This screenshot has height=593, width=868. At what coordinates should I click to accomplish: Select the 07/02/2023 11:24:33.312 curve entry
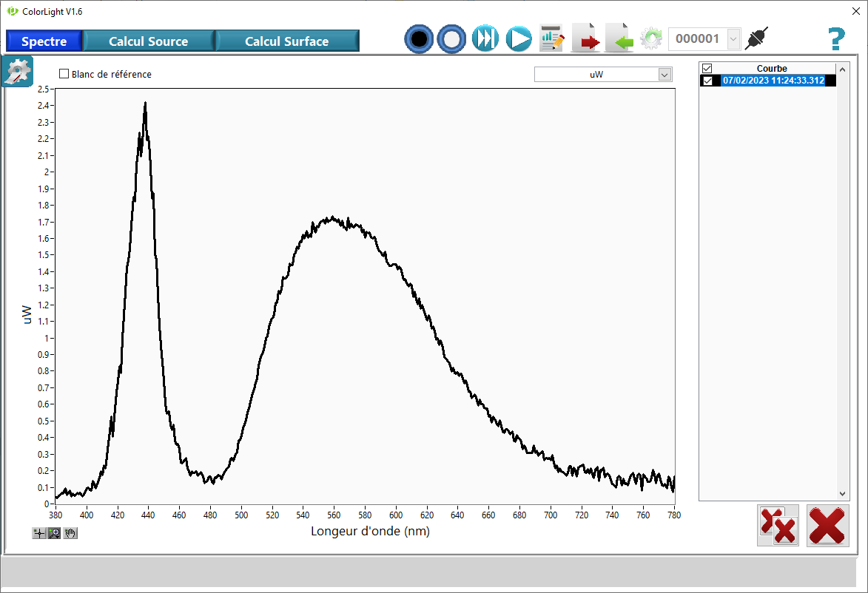(773, 81)
